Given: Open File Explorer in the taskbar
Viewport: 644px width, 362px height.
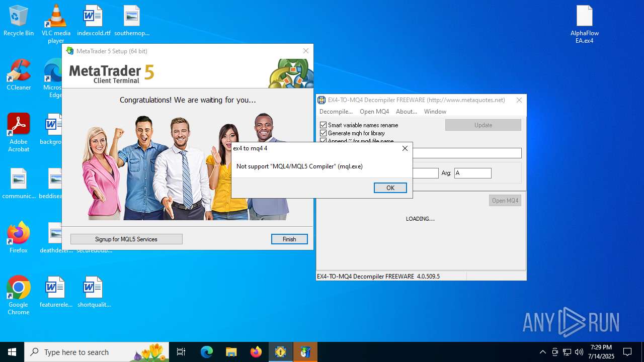Looking at the screenshot, I should [231, 352].
